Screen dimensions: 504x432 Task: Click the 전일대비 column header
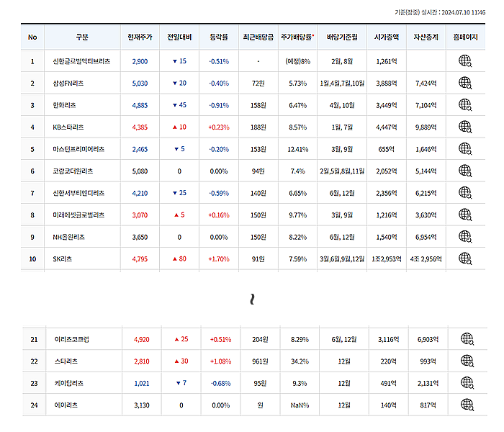pyautogui.click(x=179, y=37)
